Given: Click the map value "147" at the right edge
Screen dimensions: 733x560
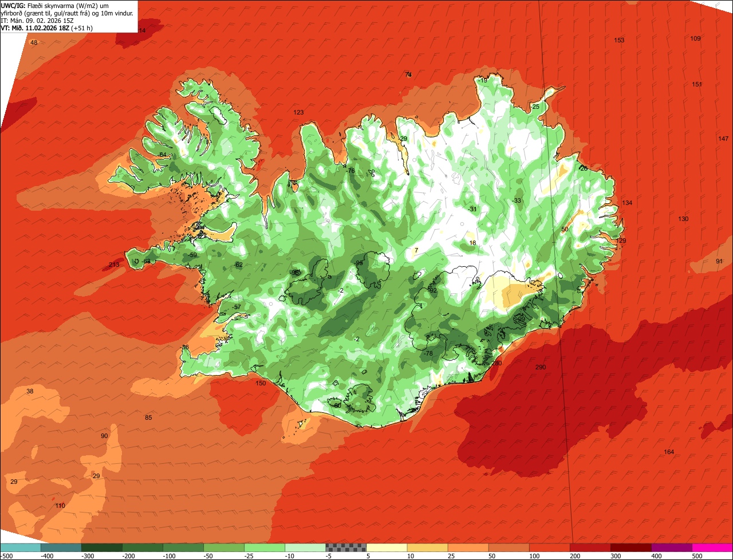Looking at the screenshot, I should [x=723, y=139].
